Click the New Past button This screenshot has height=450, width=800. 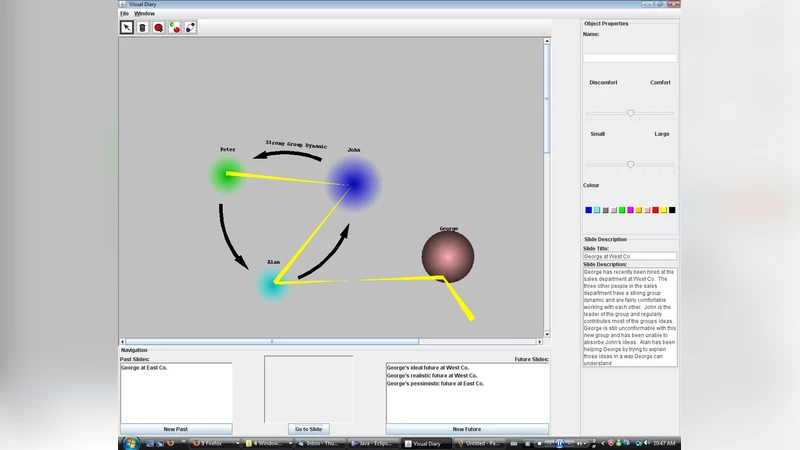click(176, 429)
